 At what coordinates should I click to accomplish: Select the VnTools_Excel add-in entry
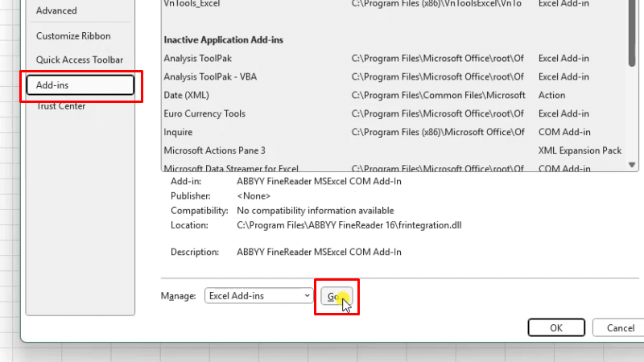(192, 4)
